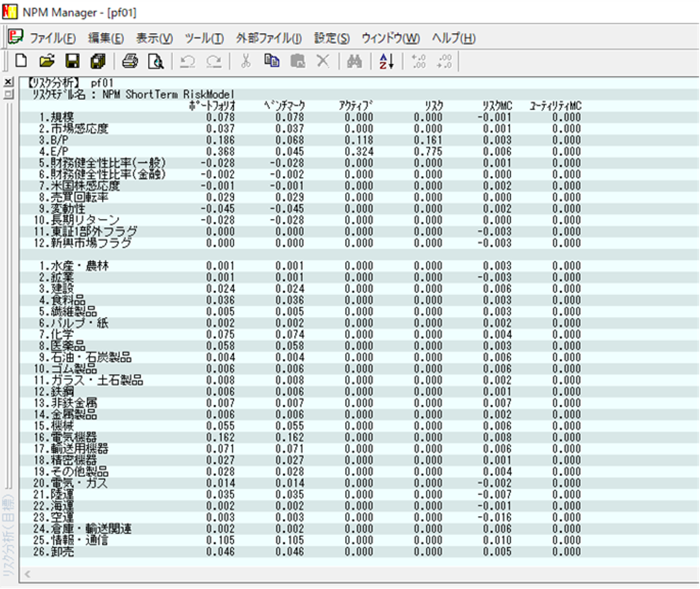Open the 設定(S) menu

(332, 38)
